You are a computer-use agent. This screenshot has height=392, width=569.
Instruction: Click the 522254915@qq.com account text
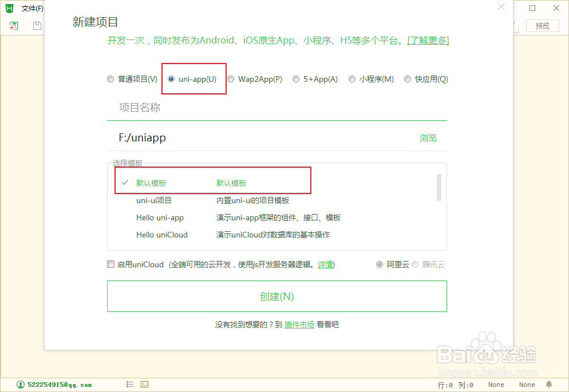60,385
